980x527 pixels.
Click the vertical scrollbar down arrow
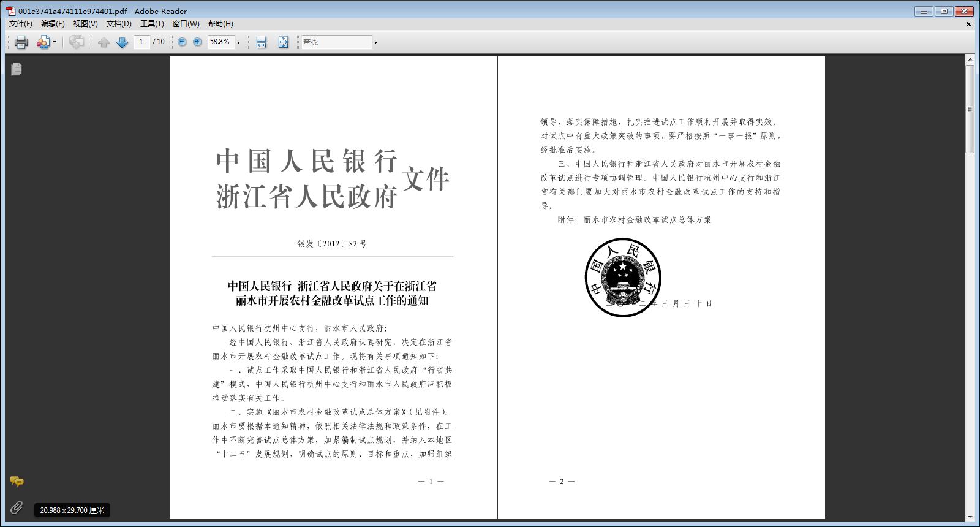970,518
